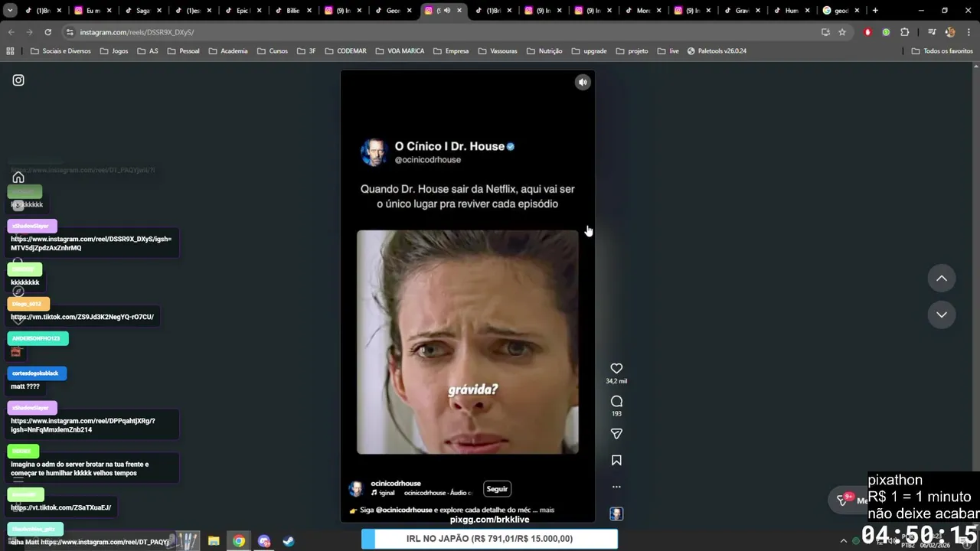Go back in browser history
980x551 pixels.
pos(11,32)
